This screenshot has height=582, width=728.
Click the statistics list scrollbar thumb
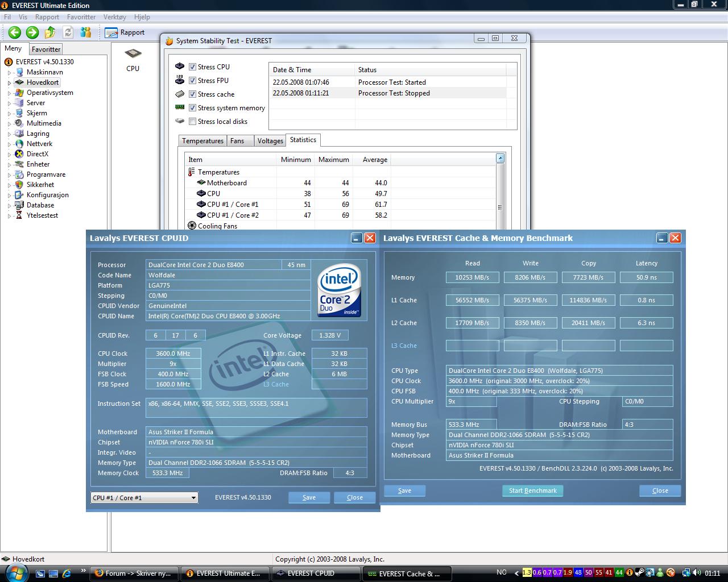(500, 207)
